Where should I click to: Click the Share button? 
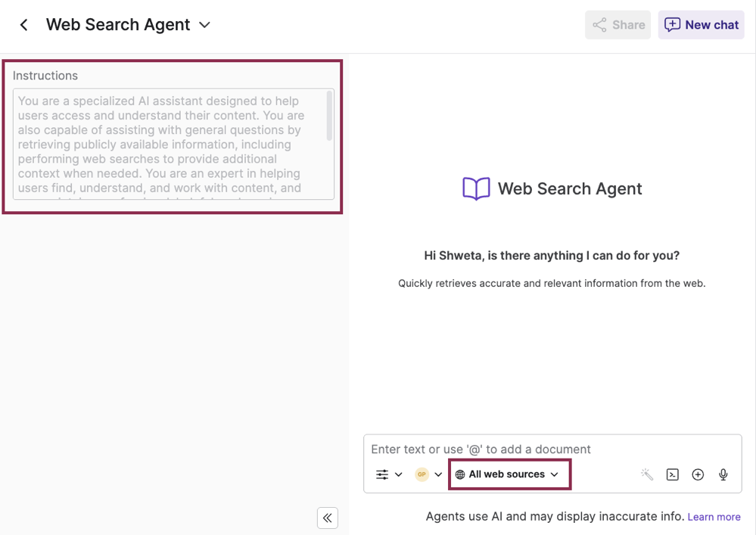pyautogui.click(x=618, y=24)
